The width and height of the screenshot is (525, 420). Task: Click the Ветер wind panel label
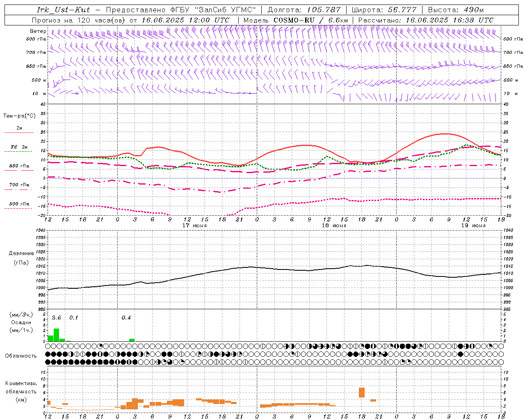(38, 31)
